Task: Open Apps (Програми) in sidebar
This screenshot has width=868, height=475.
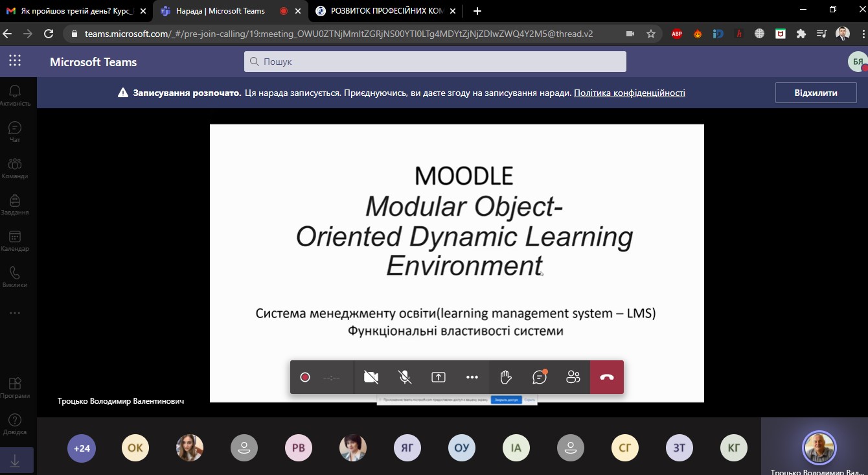Action: pos(15,388)
